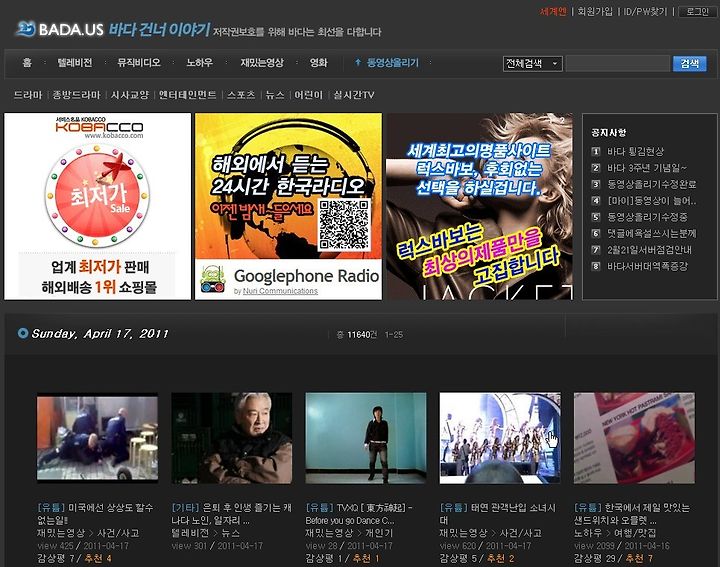Open title TVXQ Before you go Dance
Screen dimensions: 720x567
pyautogui.click(x=359, y=514)
